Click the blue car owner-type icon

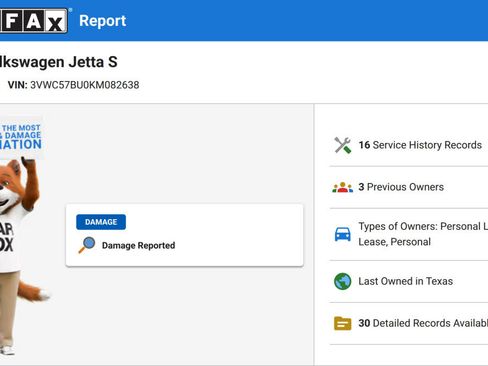[x=343, y=234]
